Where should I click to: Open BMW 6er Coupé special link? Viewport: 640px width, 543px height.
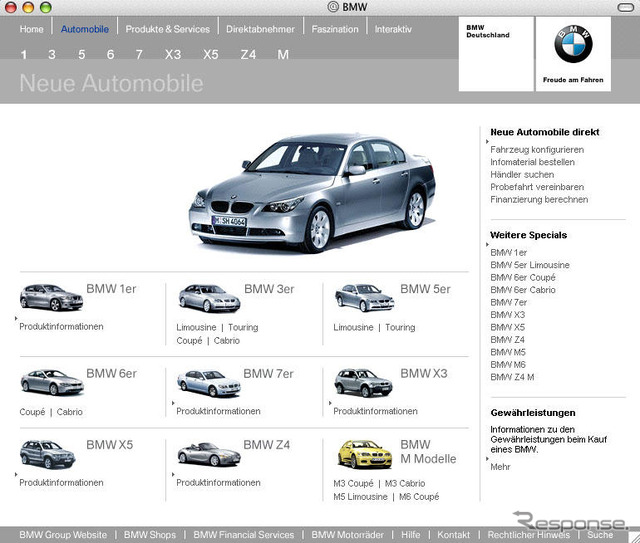(523, 278)
